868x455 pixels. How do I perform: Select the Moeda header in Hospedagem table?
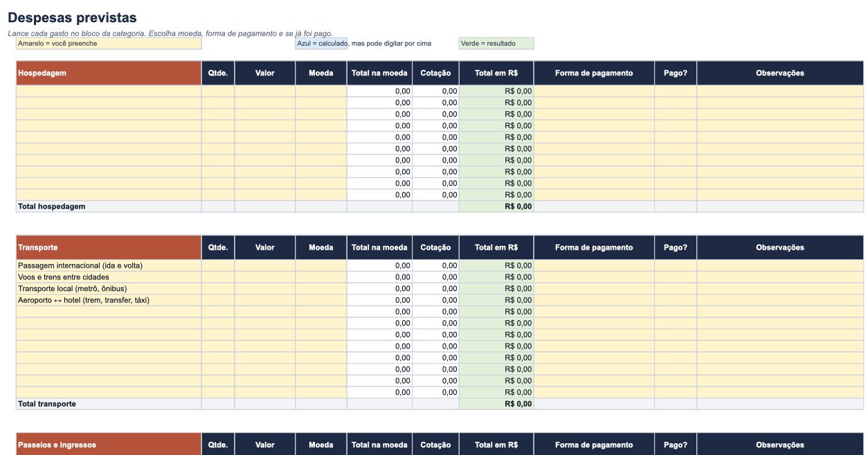321,73
